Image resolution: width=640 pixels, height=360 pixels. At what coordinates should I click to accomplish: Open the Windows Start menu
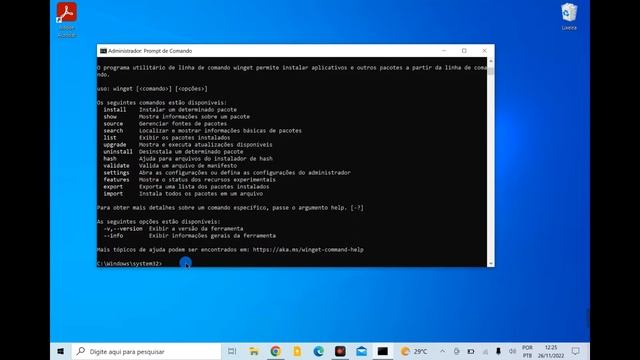point(60,351)
